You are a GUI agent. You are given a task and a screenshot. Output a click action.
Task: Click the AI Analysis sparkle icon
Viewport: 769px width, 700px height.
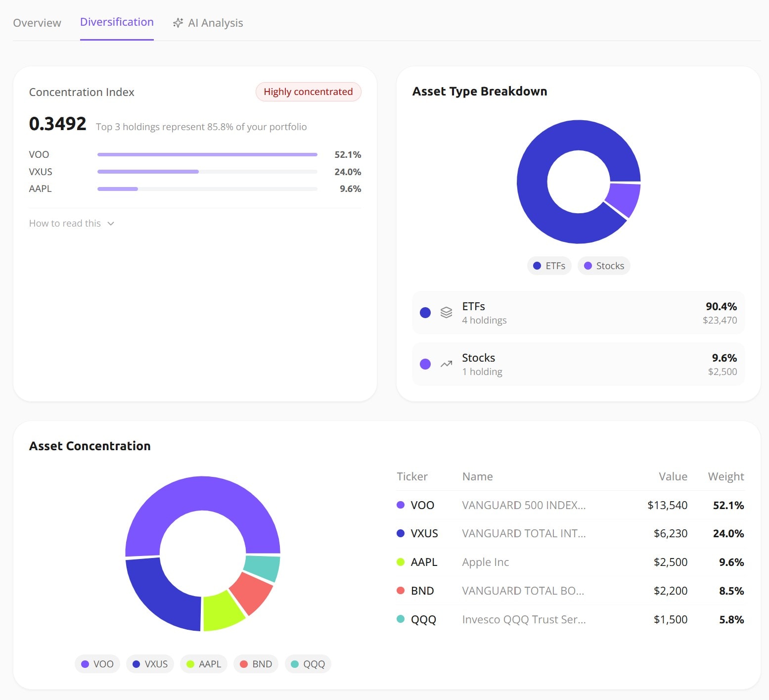pos(178,23)
